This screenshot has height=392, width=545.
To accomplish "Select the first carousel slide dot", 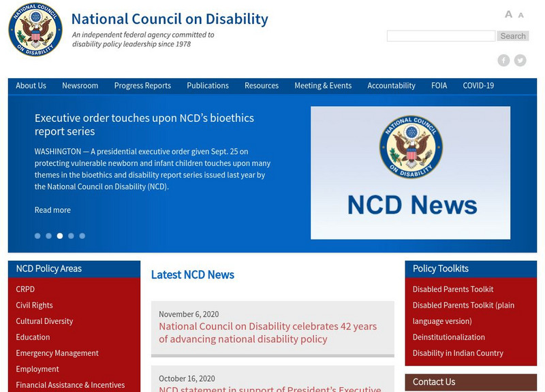I will 37,235.
